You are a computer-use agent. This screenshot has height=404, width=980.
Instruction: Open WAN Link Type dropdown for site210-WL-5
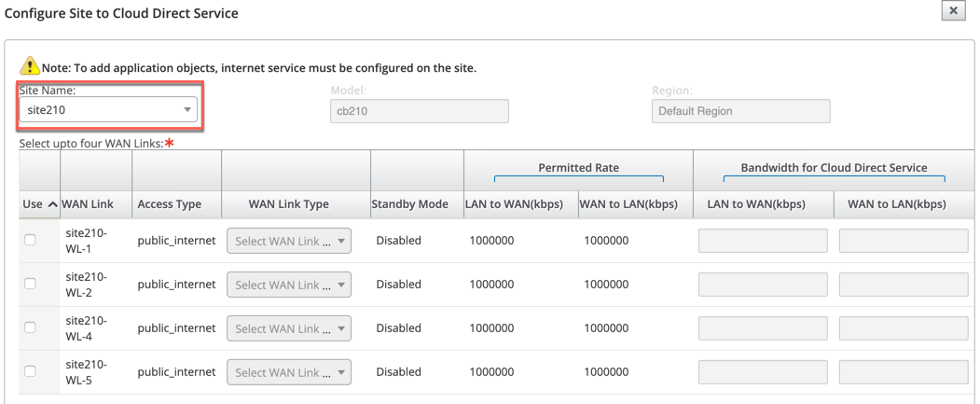(x=289, y=372)
